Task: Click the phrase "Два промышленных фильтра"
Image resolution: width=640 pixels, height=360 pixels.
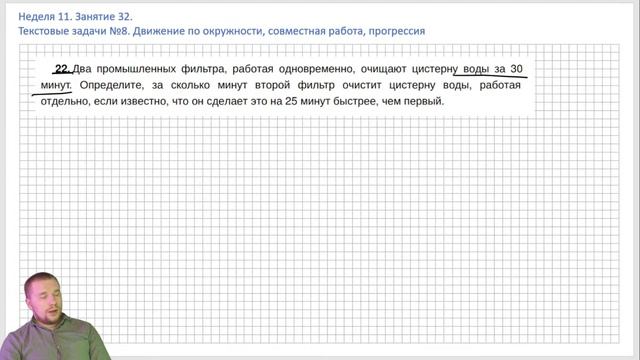Action: [149, 69]
